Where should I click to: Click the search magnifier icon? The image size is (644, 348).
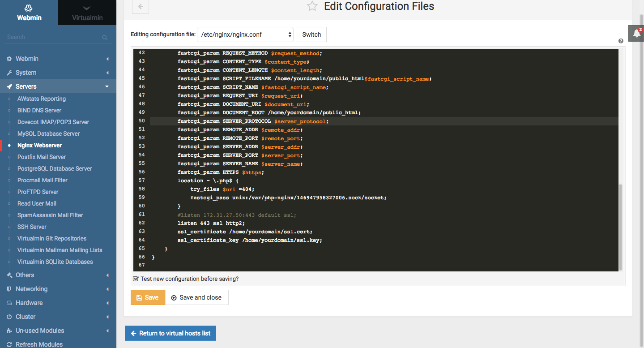click(x=105, y=38)
